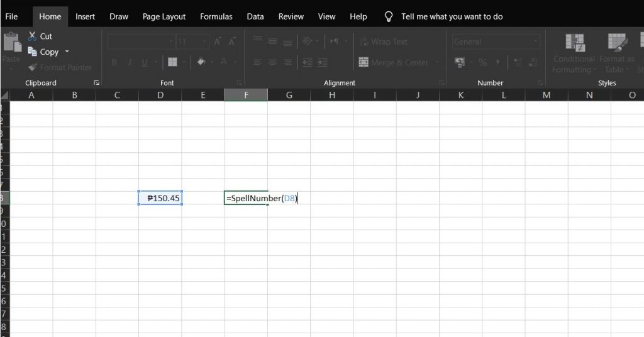The height and width of the screenshot is (337, 644).
Task: Open the General number format dropdown
Action: [x=535, y=41]
